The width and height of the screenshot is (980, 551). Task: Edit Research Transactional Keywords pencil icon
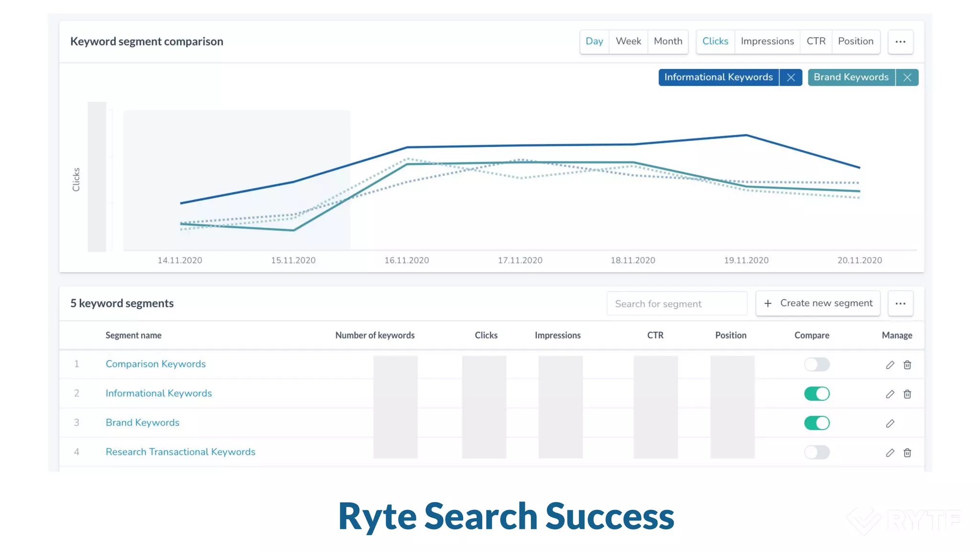(x=890, y=453)
